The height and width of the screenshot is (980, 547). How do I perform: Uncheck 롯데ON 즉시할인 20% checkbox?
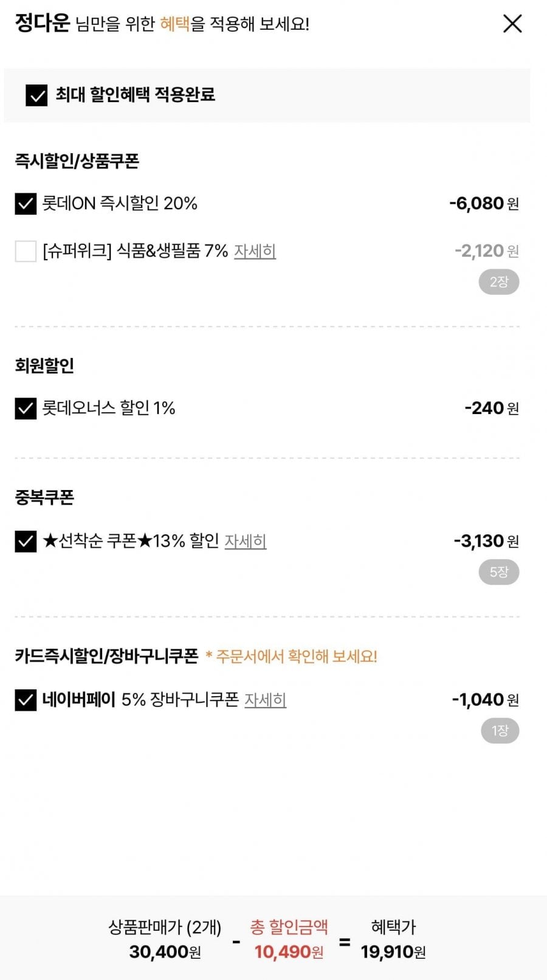26,204
